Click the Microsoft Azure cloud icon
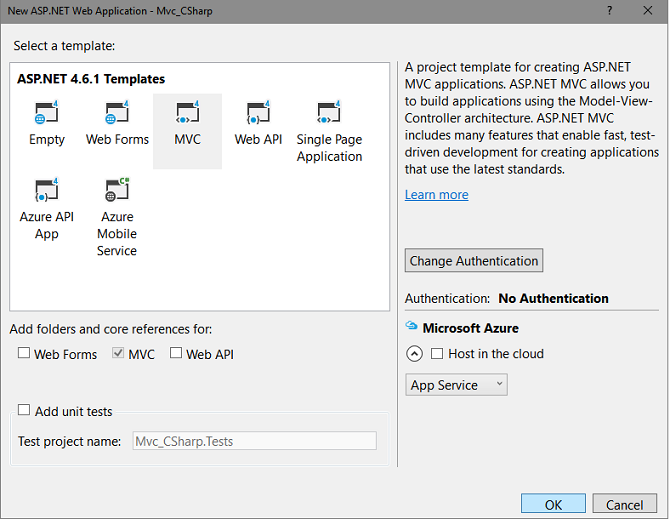Screen dimensions: 670x519 point(411,326)
